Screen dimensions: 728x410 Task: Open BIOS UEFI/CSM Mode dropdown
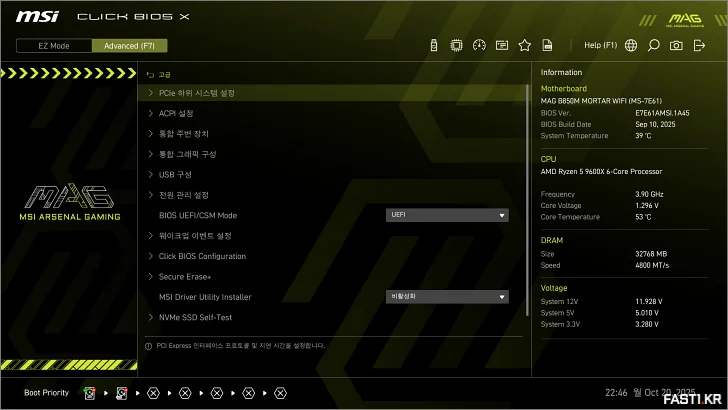[447, 215]
